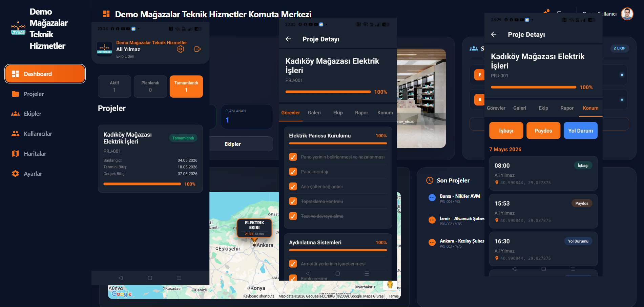Viewport: 644px width, 307px height.
Task: Click the orange status dot for Ankara - Kızılay
Action: pos(432,242)
